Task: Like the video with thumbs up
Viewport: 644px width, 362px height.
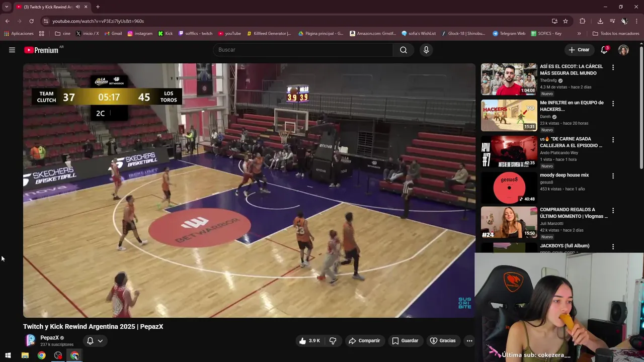Action: [309, 341]
